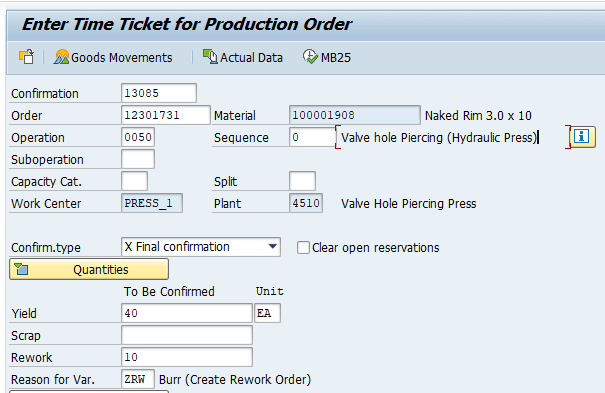Select the Order field containing 12301731
This screenshot has width=605, height=393.
click(x=166, y=115)
